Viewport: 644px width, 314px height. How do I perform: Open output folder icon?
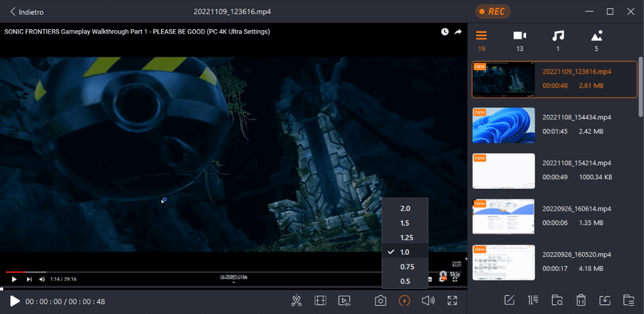pyautogui.click(x=629, y=300)
